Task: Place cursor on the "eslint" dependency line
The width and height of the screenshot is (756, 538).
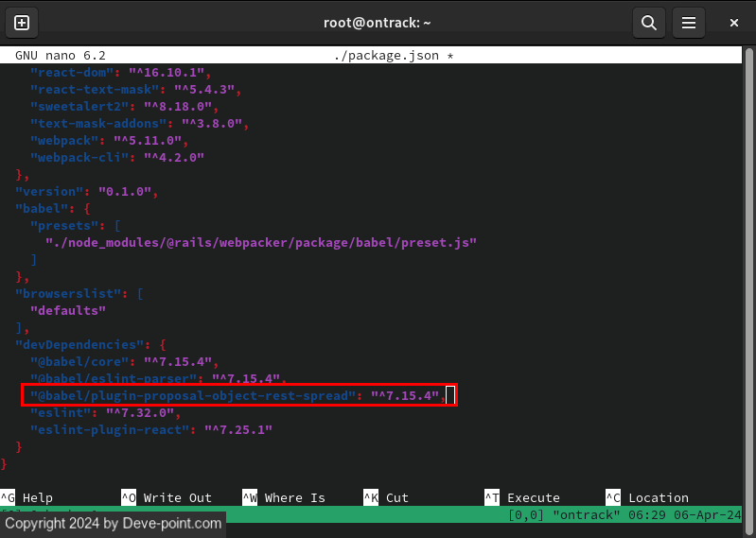Action: pos(104,412)
